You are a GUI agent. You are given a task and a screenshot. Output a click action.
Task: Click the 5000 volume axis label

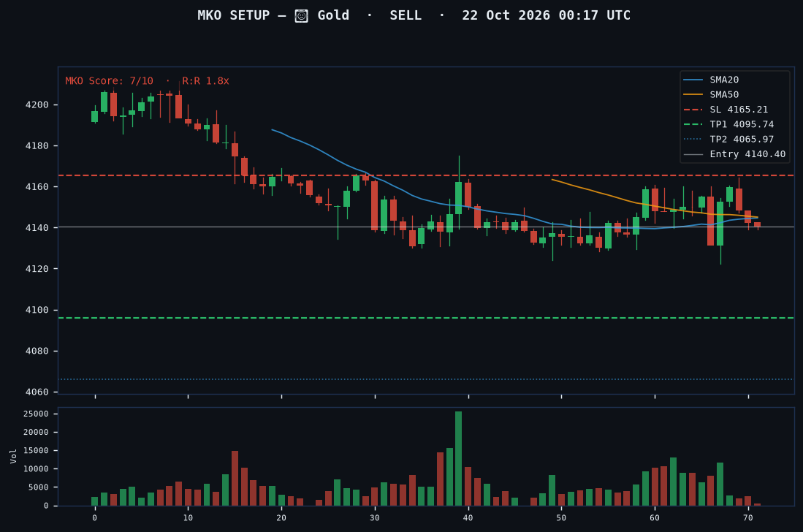pos(39,487)
